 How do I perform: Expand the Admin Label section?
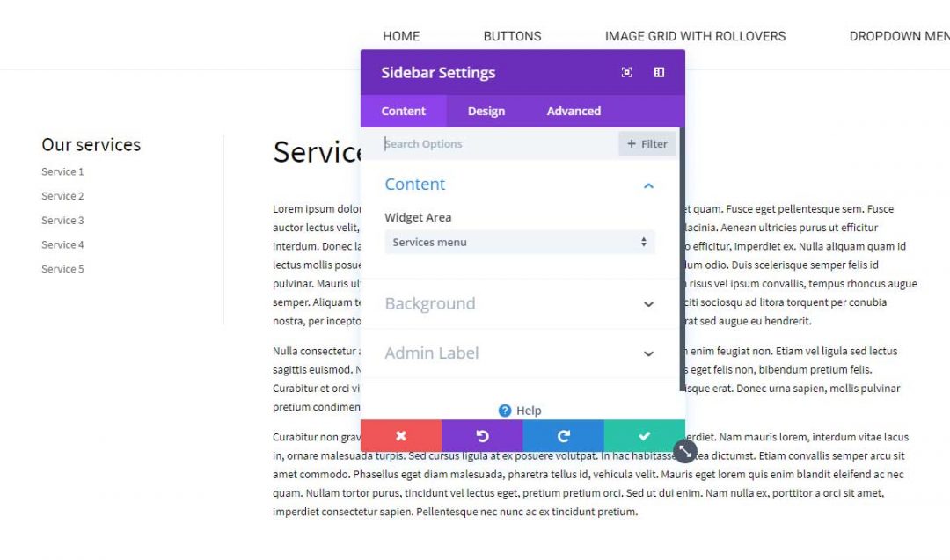click(648, 353)
